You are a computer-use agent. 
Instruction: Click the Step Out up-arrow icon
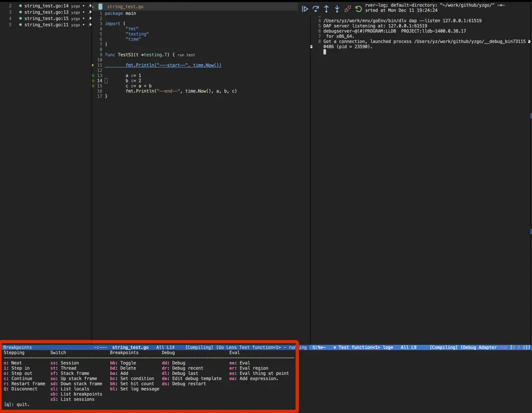pos(326,9)
